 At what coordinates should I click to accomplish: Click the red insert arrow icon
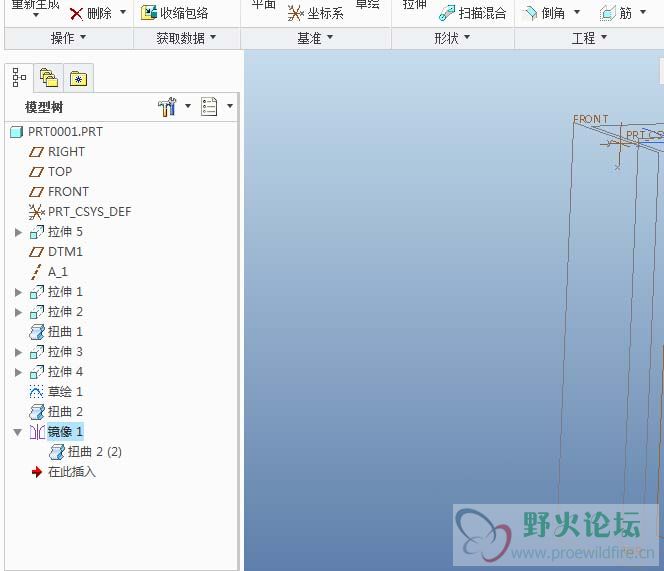pyautogui.click(x=37, y=471)
